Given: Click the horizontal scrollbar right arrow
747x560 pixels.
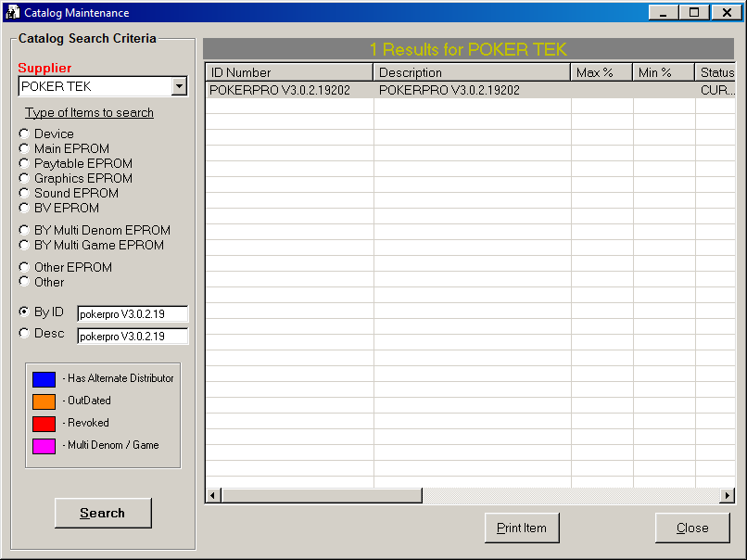Looking at the screenshot, I should click(727, 496).
